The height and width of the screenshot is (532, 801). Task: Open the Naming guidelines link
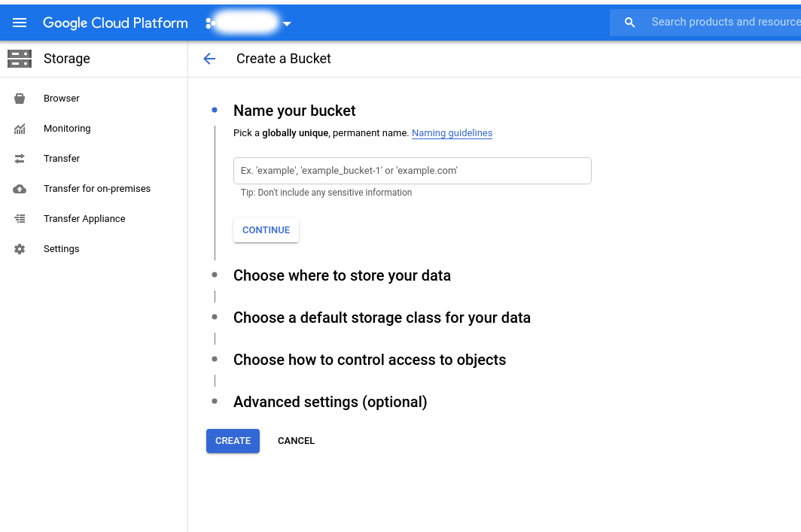click(x=452, y=133)
